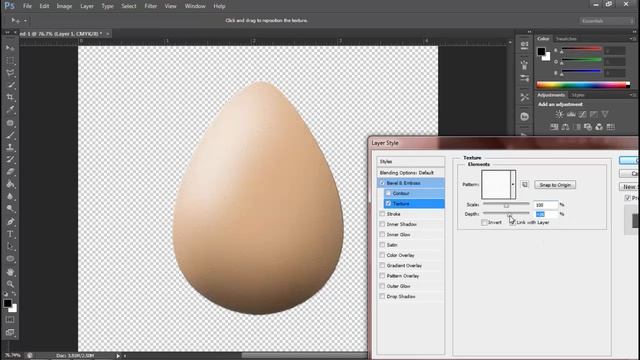Add a Brightness/Contrast adjustment

tap(559, 115)
